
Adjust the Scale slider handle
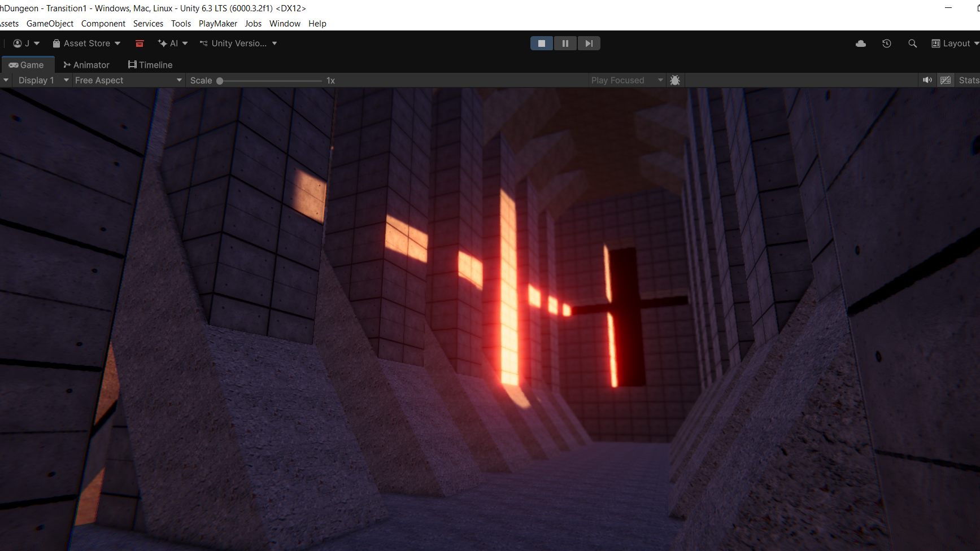(220, 81)
